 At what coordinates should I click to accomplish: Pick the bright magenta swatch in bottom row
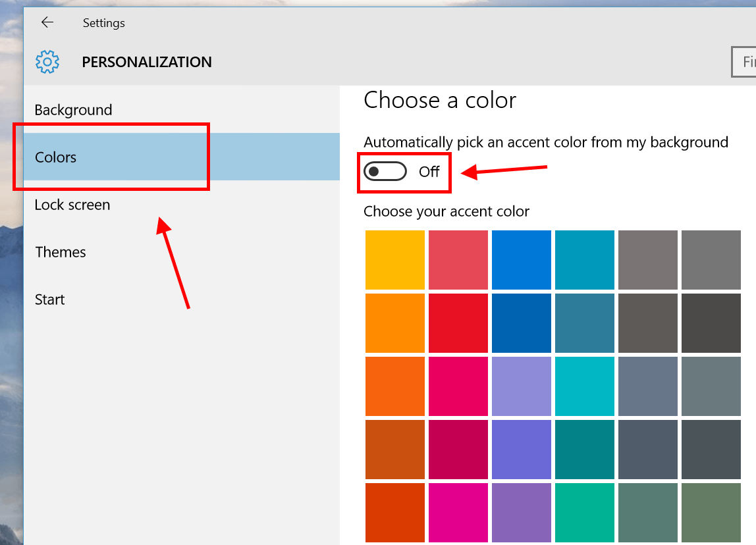(458, 512)
